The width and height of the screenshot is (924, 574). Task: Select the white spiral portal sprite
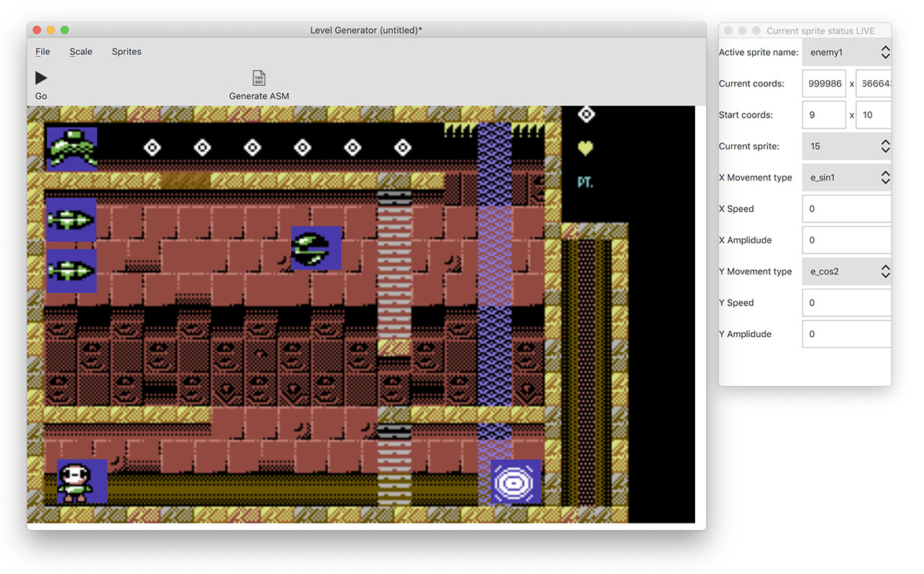(x=515, y=482)
